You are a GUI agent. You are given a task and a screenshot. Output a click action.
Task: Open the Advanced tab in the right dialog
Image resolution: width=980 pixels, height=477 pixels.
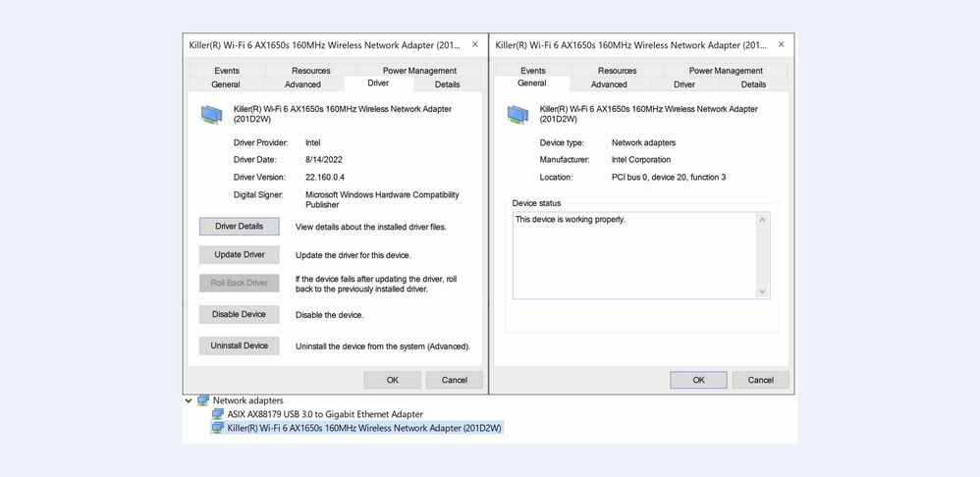609,84
